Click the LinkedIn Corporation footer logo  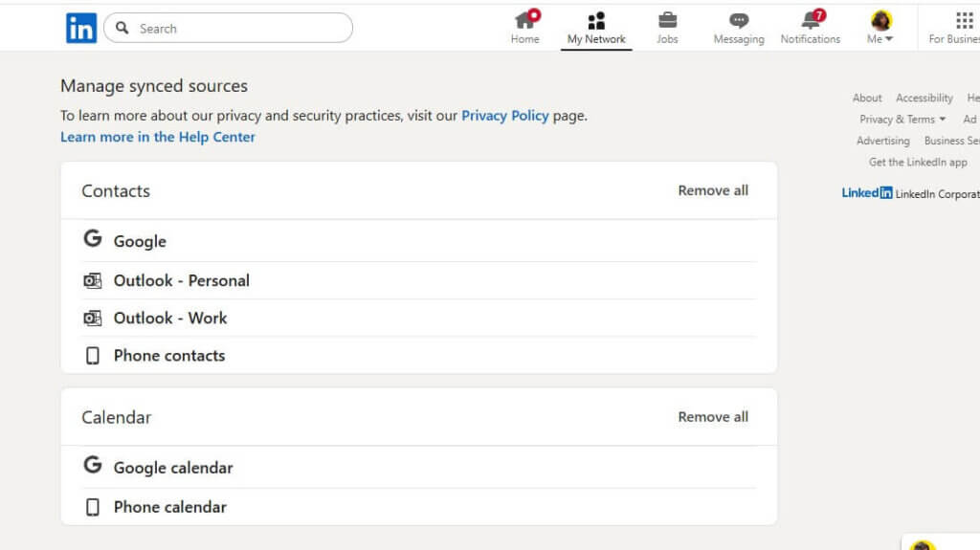tap(867, 193)
